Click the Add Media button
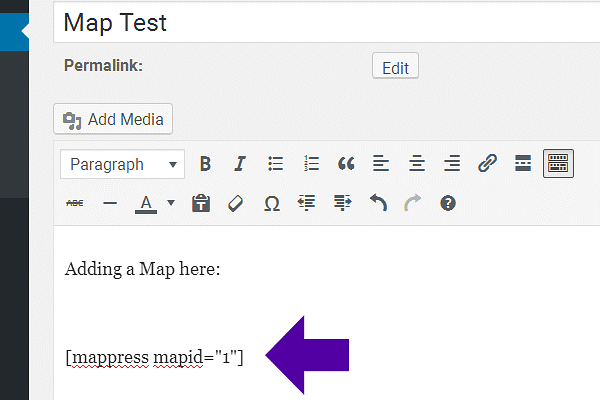The image size is (600, 400). [x=114, y=119]
